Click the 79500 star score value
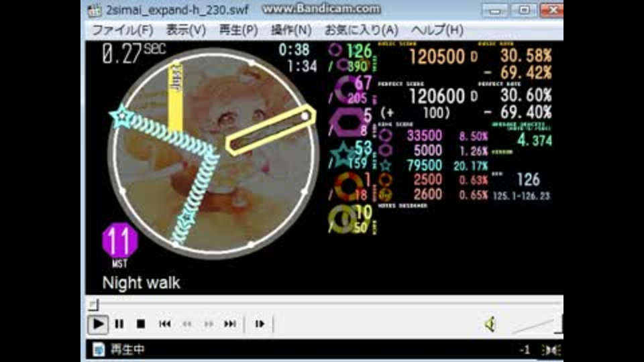Viewport: 644px width, 362px height. point(424,165)
